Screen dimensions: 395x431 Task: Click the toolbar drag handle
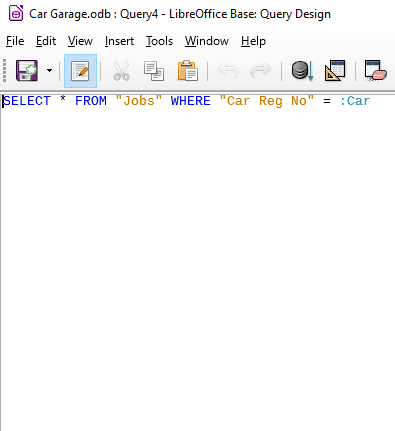[x=5, y=71]
